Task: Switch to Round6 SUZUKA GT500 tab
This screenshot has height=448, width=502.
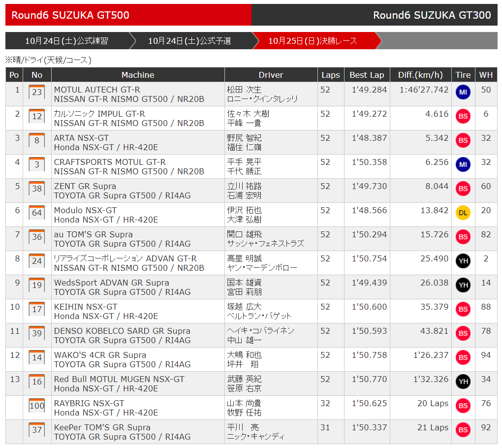Action: pyautogui.click(x=128, y=15)
